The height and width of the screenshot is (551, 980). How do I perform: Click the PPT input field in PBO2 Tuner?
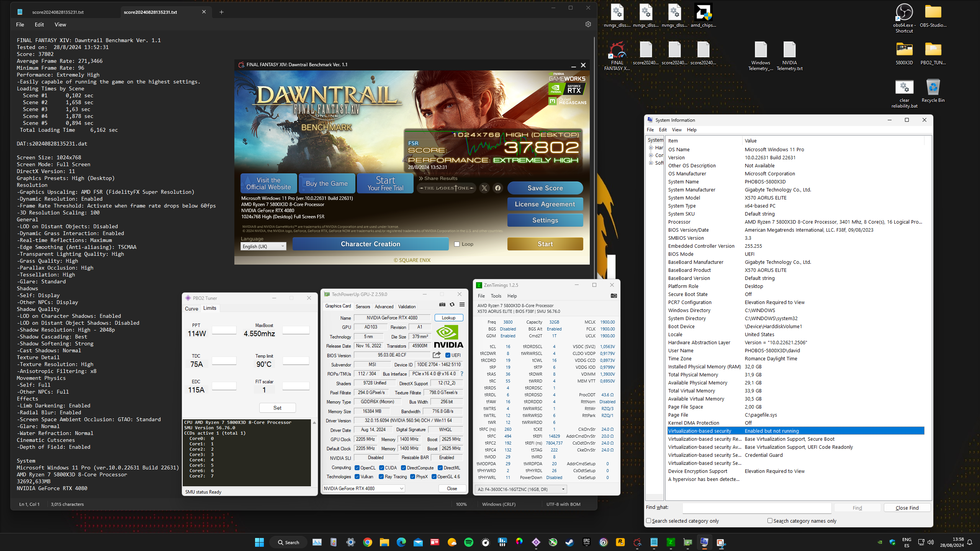tap(224, 330)
